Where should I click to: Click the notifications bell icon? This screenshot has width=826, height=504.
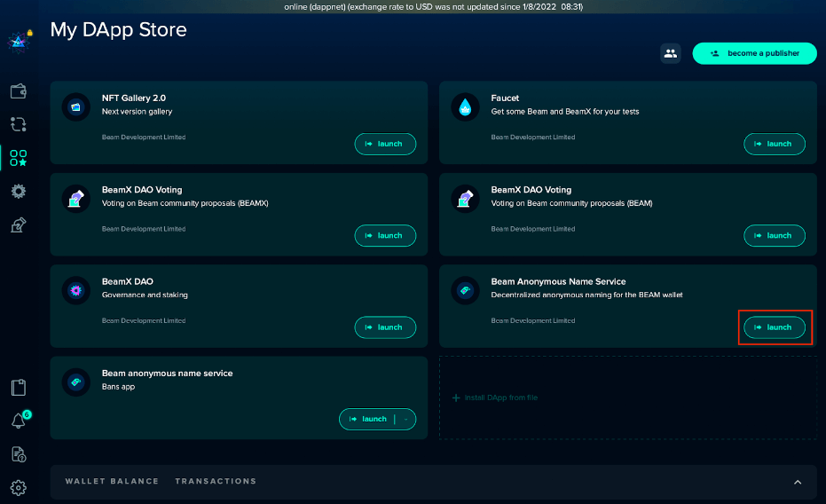coord(18,421)
